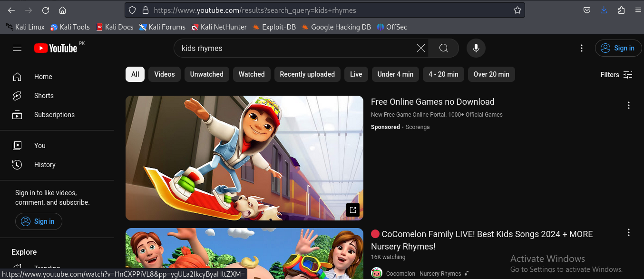Select the 4 - 20 min filter chip
This screenshot has width=644, height=279.
click(443, 74)
